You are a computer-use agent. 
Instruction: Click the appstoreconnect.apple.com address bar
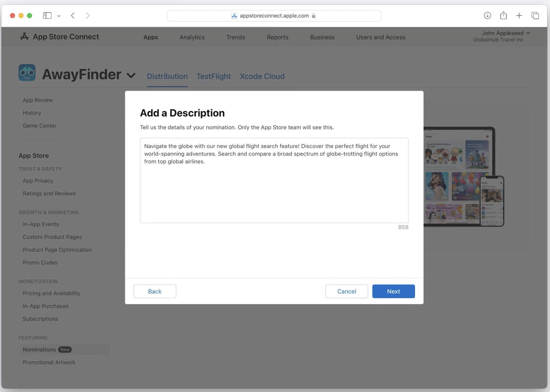[274, 16]
